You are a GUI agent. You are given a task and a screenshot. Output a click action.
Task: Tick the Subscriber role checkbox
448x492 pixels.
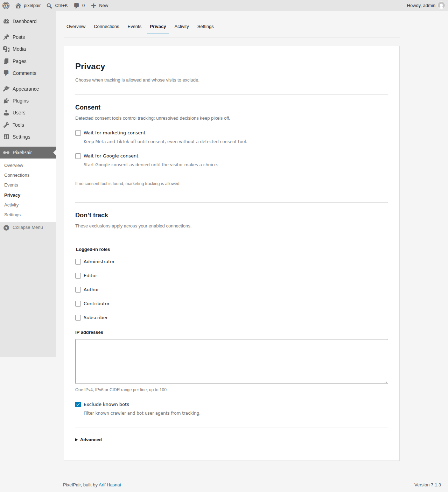coord(78,318)
